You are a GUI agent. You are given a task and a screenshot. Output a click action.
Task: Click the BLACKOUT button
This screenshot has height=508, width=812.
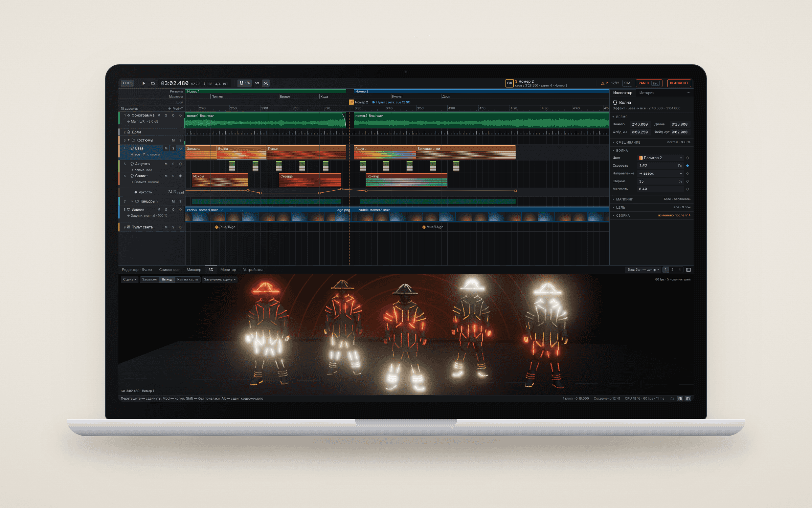tap(679, 83)
